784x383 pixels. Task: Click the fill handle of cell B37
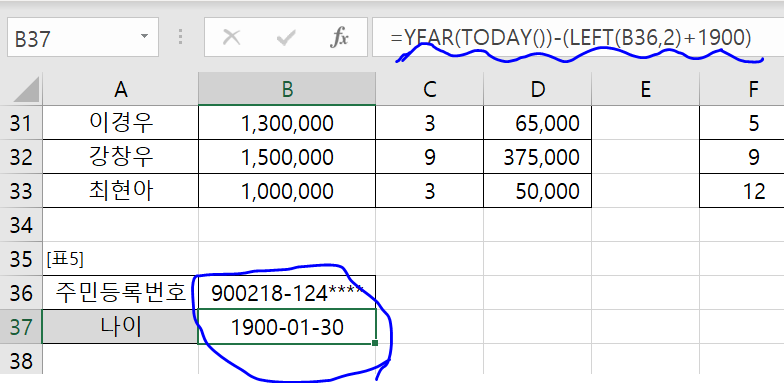[375, 343]
